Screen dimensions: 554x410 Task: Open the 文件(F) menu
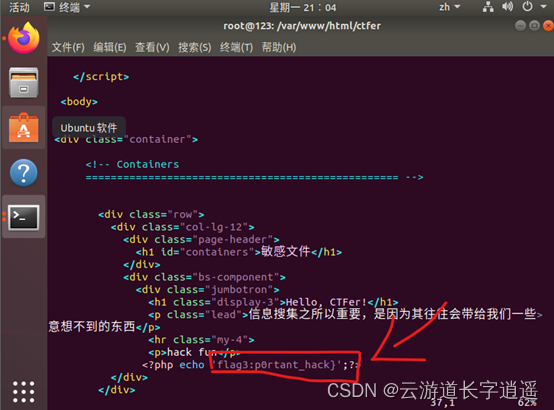68,47
